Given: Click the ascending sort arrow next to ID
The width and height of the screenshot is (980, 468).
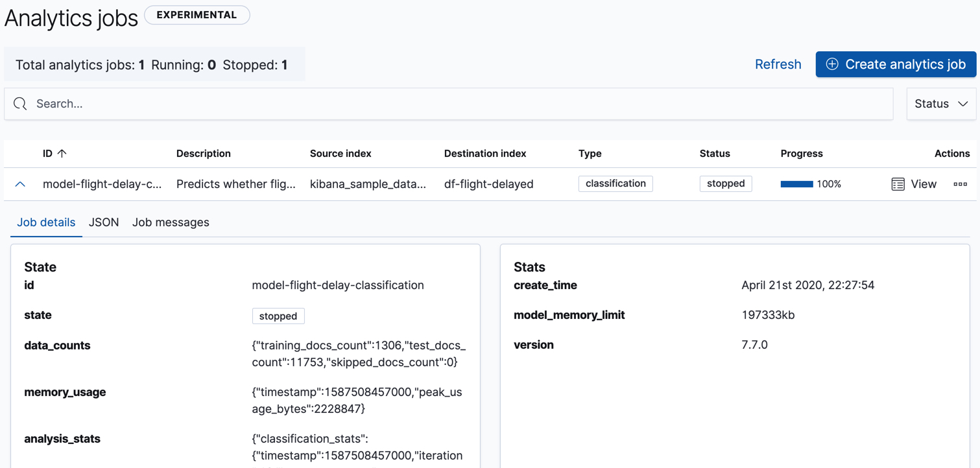Looking at the screenshot, I should pyautogui.click(x=62, y=153).
